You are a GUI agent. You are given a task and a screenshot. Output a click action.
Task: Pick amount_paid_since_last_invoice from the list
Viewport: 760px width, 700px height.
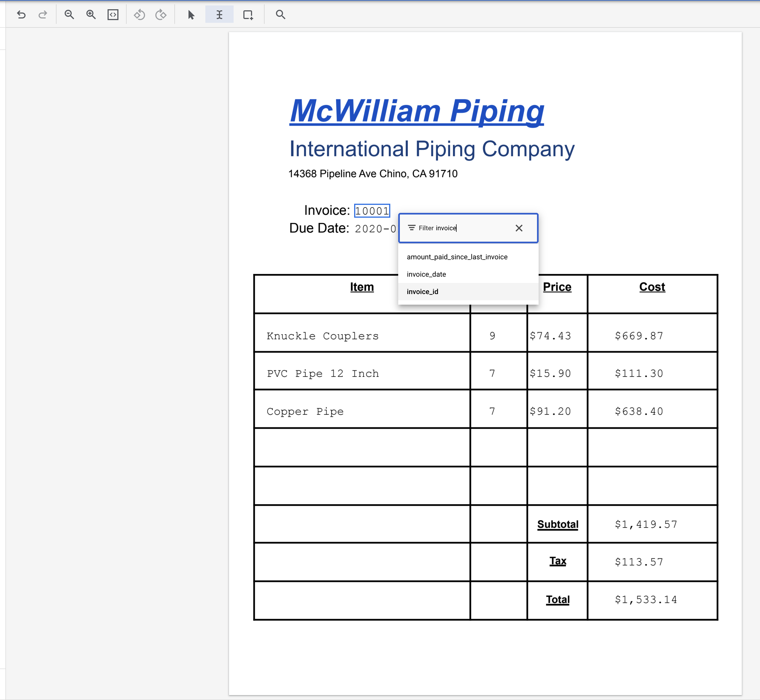[457, 256]
